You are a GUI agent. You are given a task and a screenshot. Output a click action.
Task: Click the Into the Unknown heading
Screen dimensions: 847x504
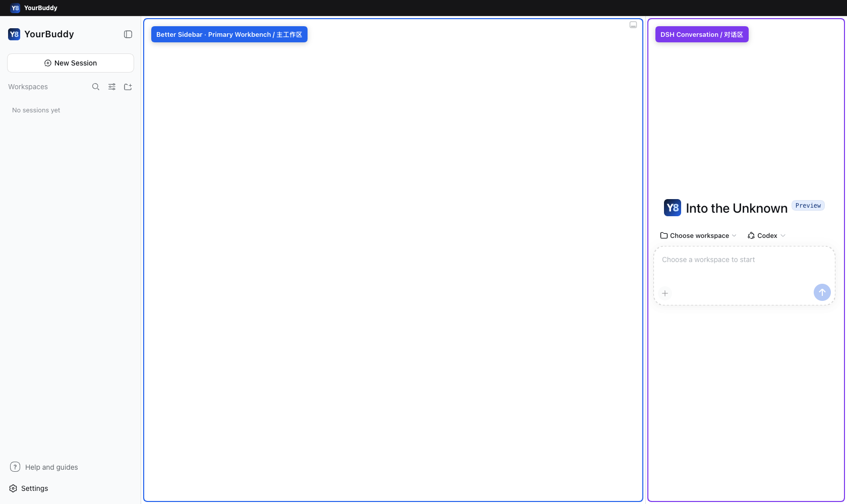point(737,208)
